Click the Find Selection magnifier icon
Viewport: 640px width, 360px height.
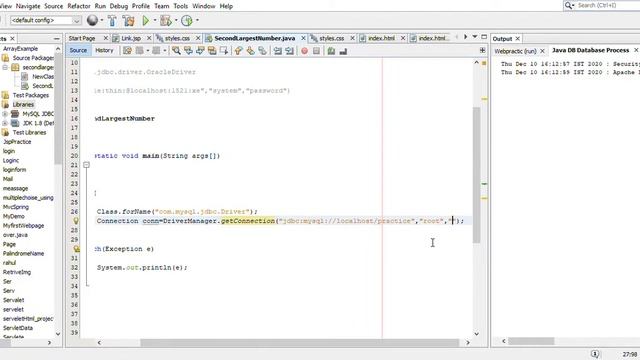tap(176, 51)
